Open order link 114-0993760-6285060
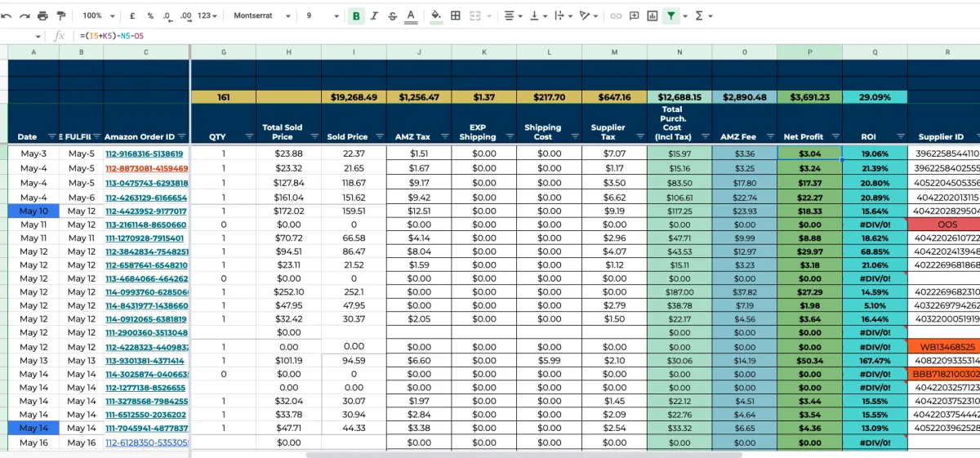This screenshot has height=458, width=980. [x=147, y=291]
